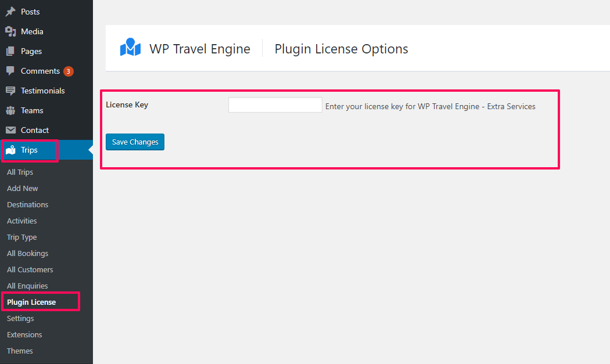
Task: View All Bookings page
Action: 28,253
